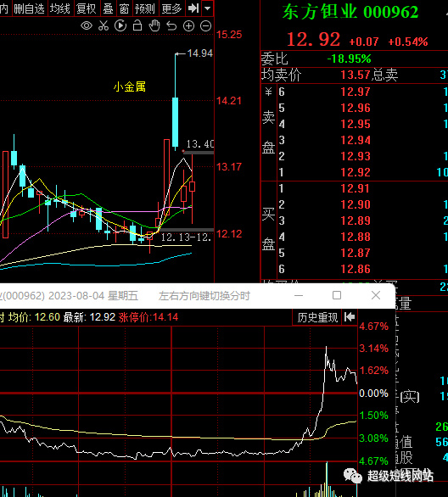
Task: Toggle the lock icon in chart toolbar
Action: pyautogui.click(x=137, y=25)
